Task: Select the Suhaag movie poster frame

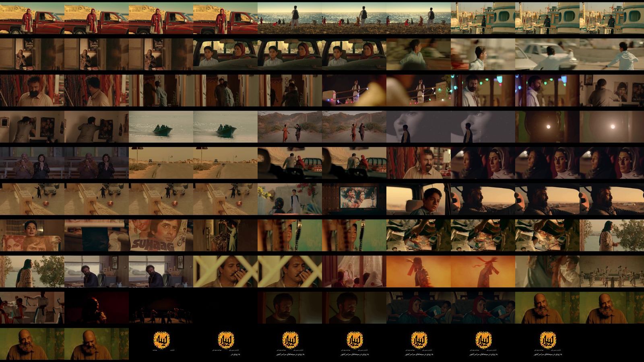Action: pyautogui.click(x=161, y=235)
